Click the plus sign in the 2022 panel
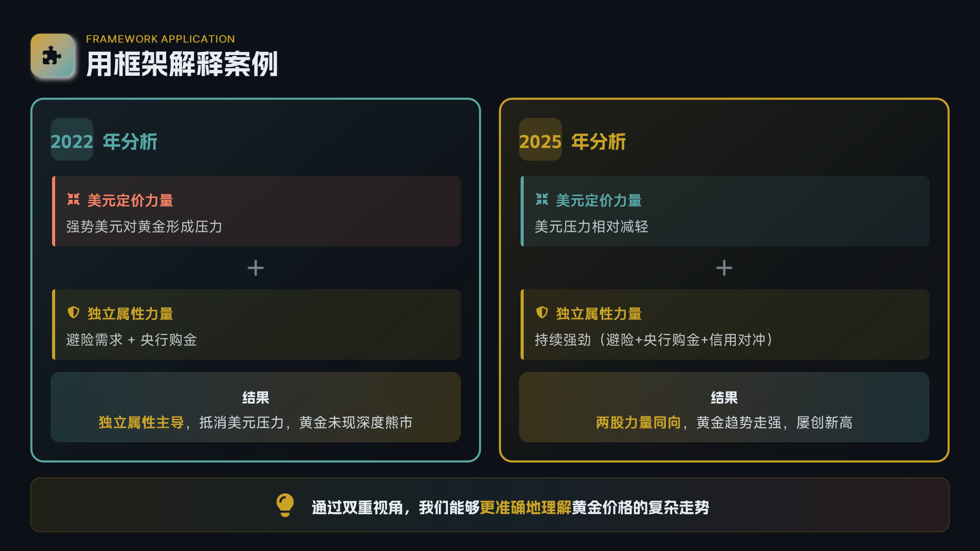This screenshot has width=980, height=551. coord(255,268)
